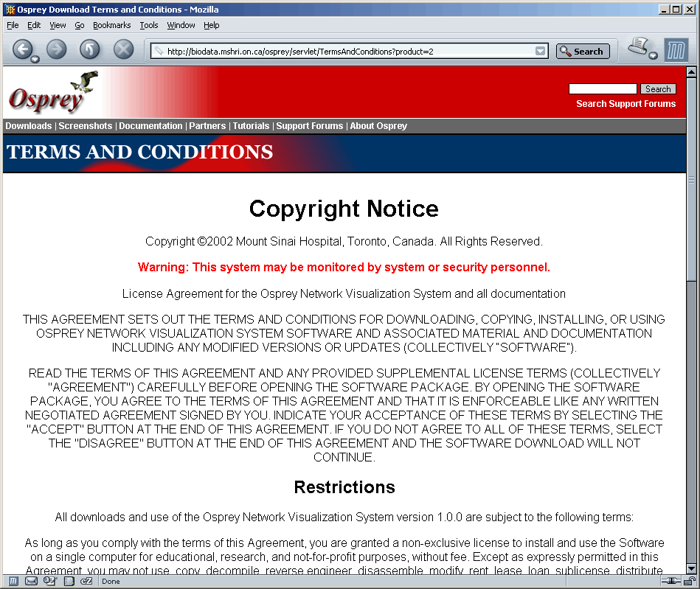
Task: Click the Print toolbar icon
Action: [637, 46]
